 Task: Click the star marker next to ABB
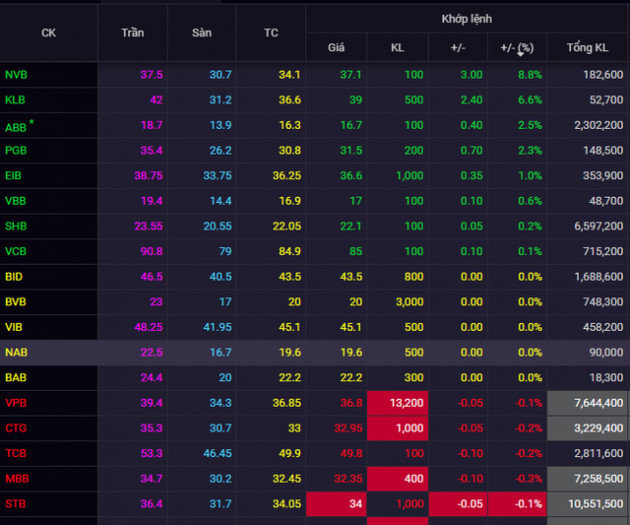point(31,122)
